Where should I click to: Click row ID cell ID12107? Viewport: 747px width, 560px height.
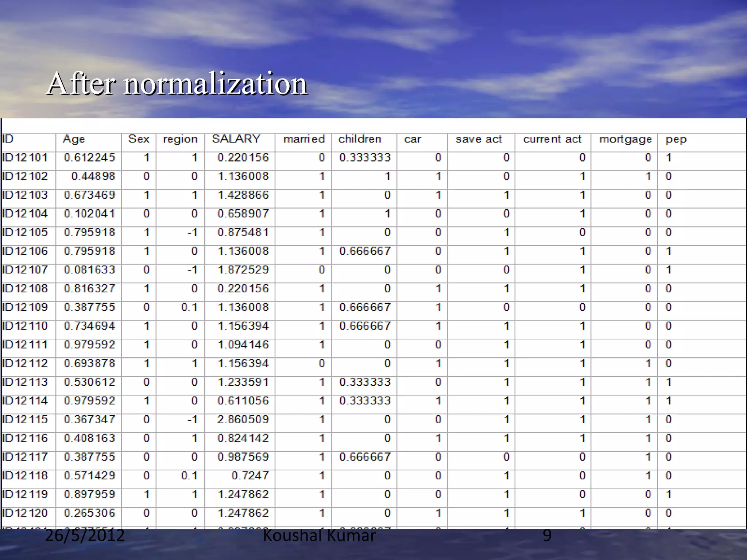(x=25, y=270)
